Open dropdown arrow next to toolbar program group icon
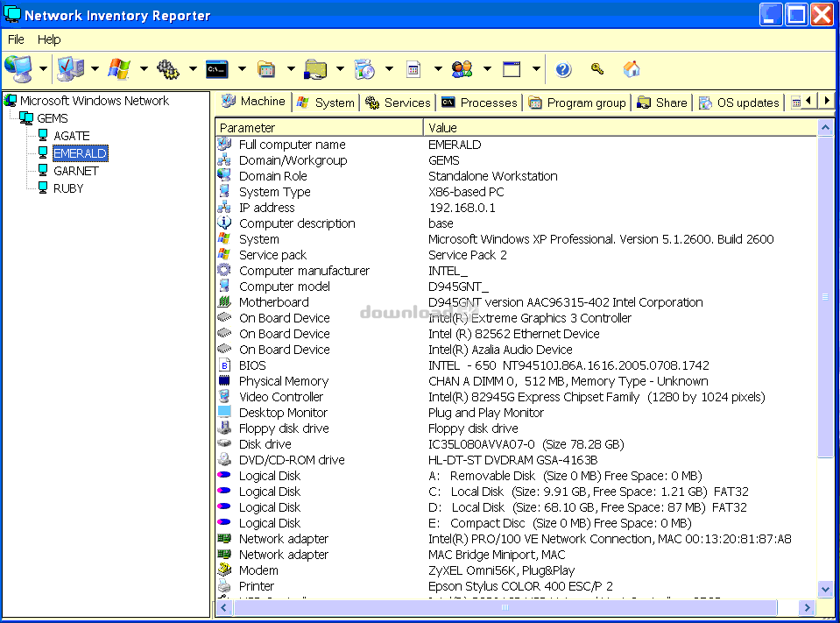The height and width of the screenshot is (623, 840). tap(291, 68)
